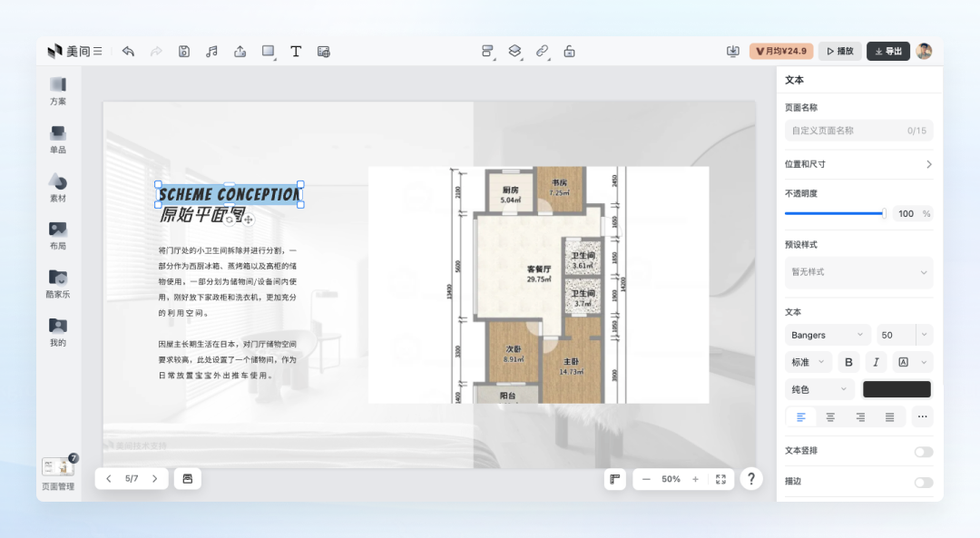
Task: Click the 导出 export button
Action: tap(888, 51)
